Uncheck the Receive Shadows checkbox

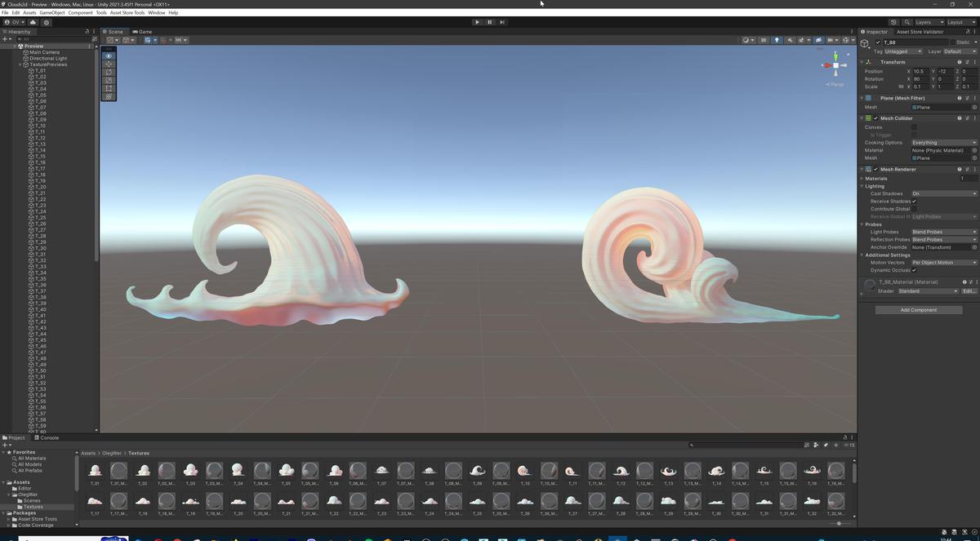click(x=914, y=202)
